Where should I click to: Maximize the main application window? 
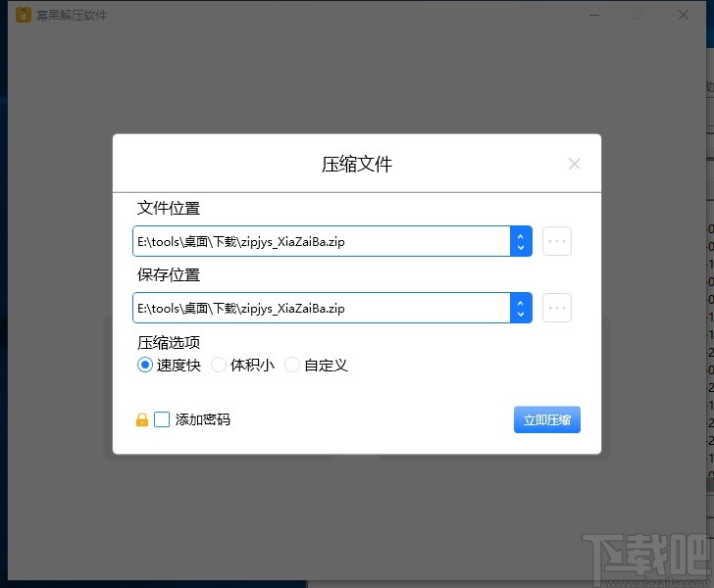coord(638,15)
